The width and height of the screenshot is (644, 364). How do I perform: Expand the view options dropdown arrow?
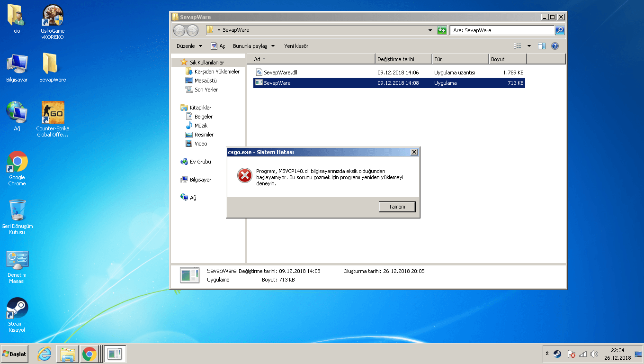point(529,46)
